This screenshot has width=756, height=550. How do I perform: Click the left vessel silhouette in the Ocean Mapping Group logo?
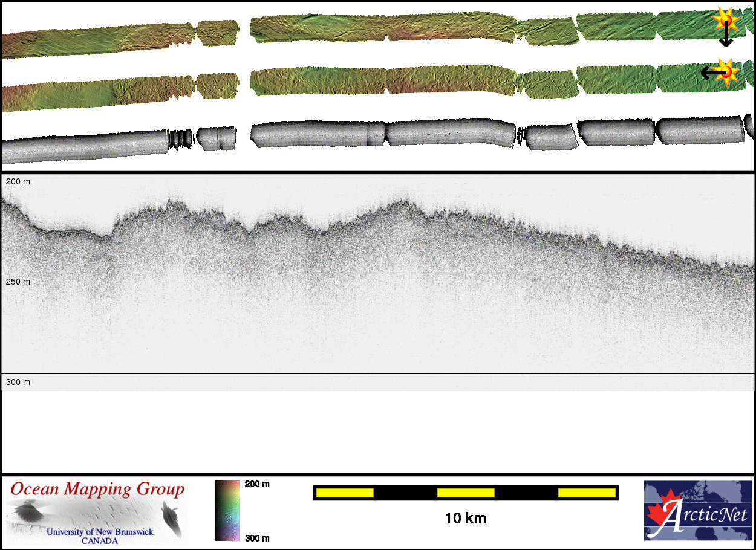click(x=27, y=514)
